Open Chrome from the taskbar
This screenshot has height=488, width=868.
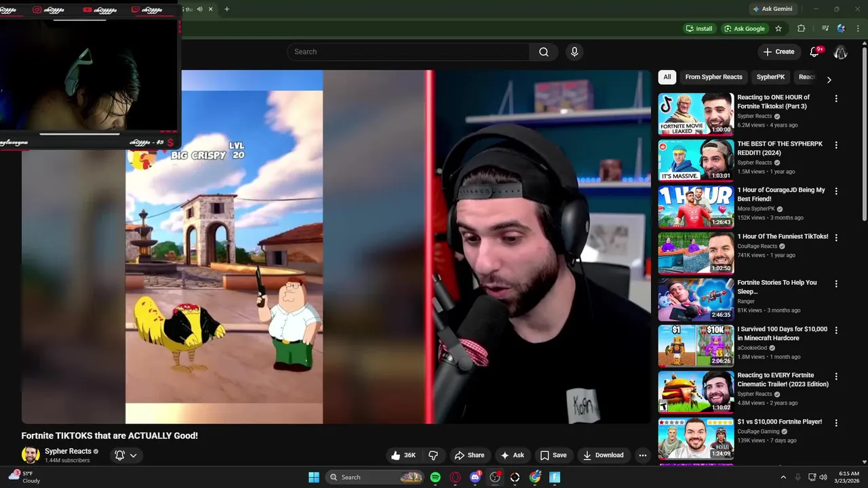(535, 477)
